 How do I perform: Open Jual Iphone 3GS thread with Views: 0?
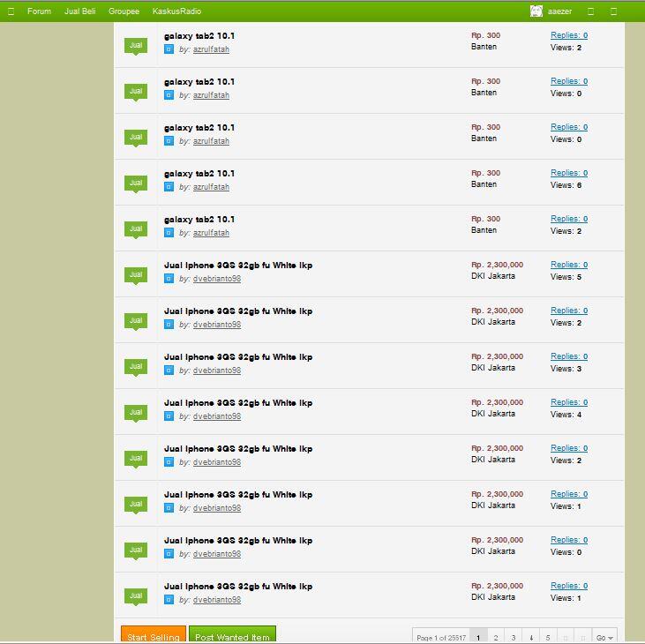coord(238,541)
